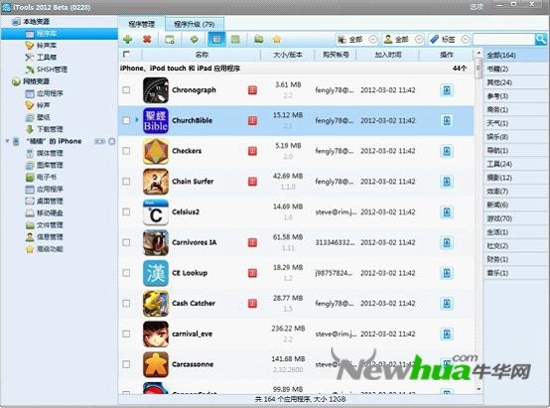Check the Checkers checkbox
Screen dimensions: 550x408
[126, 151]
